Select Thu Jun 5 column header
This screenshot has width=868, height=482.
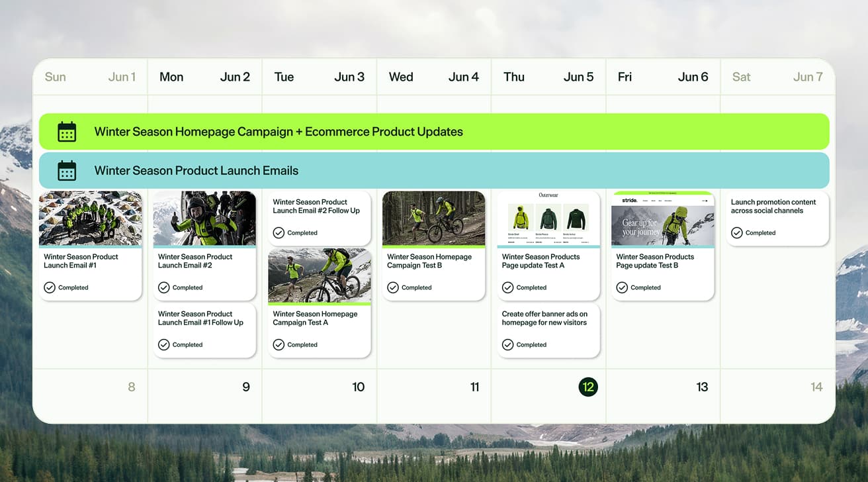point(548,77)
